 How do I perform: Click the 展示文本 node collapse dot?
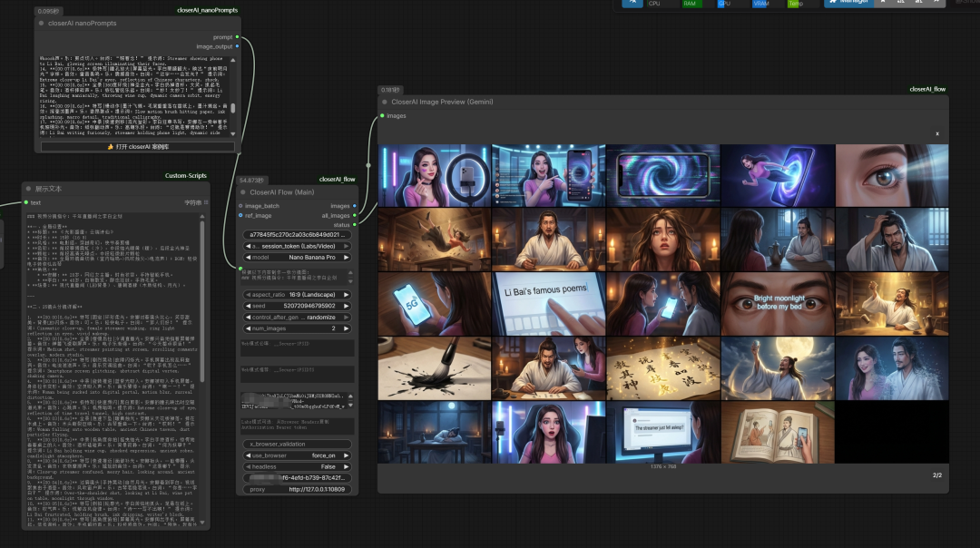coord(29,189)
